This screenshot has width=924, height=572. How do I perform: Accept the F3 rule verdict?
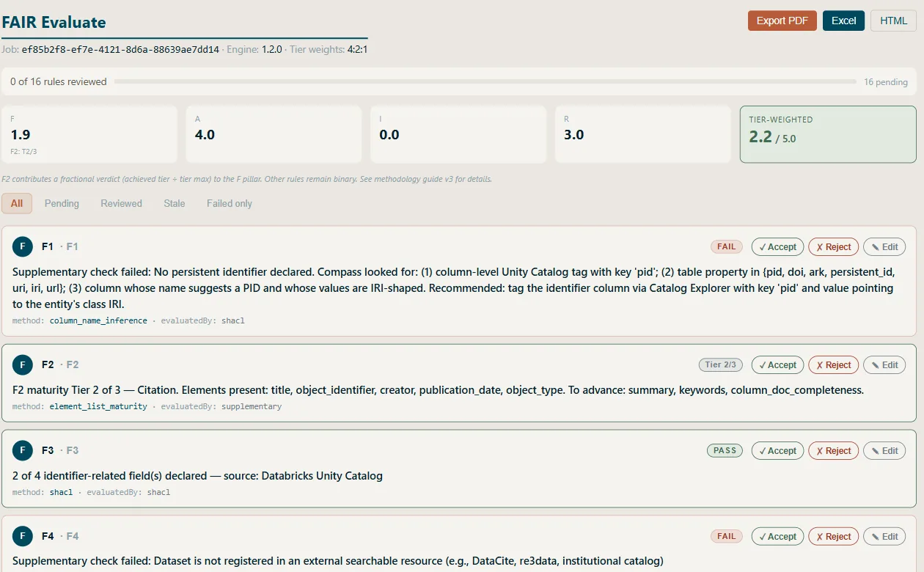pos(777,450)
